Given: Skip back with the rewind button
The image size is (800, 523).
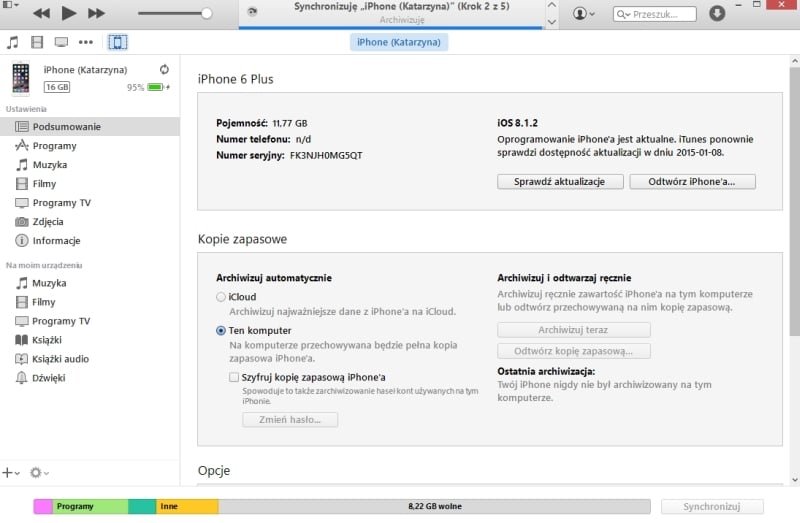Looking at the screenshot, I should click(x=41, y=13).
